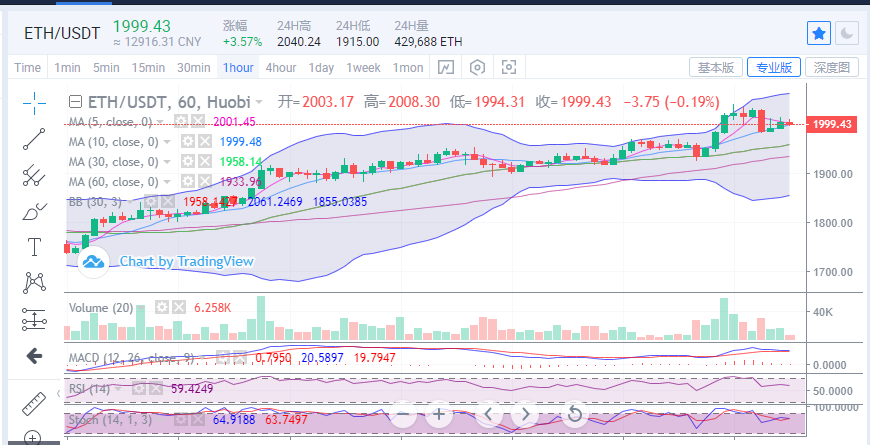
Task: Select the ruler measure tool
Action: pos(34,404)
